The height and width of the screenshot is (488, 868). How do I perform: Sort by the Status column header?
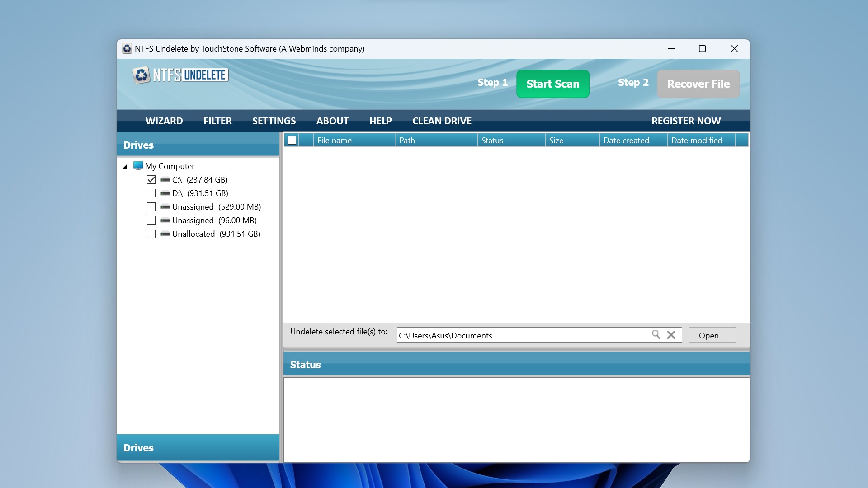(511, 141)
